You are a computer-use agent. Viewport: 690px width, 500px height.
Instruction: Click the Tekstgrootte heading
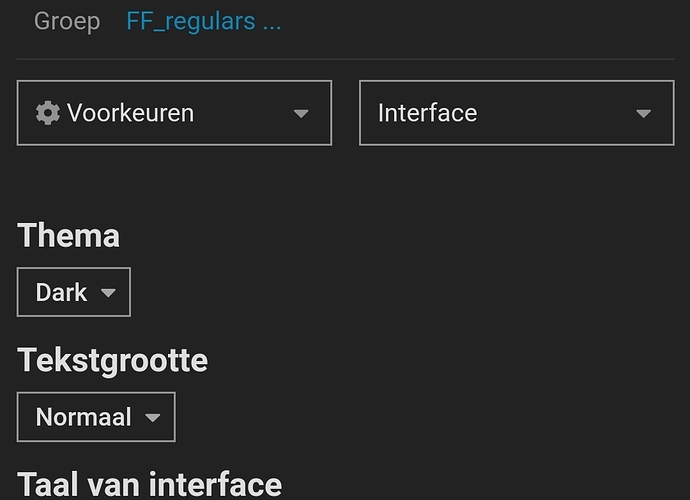point(113,360)
